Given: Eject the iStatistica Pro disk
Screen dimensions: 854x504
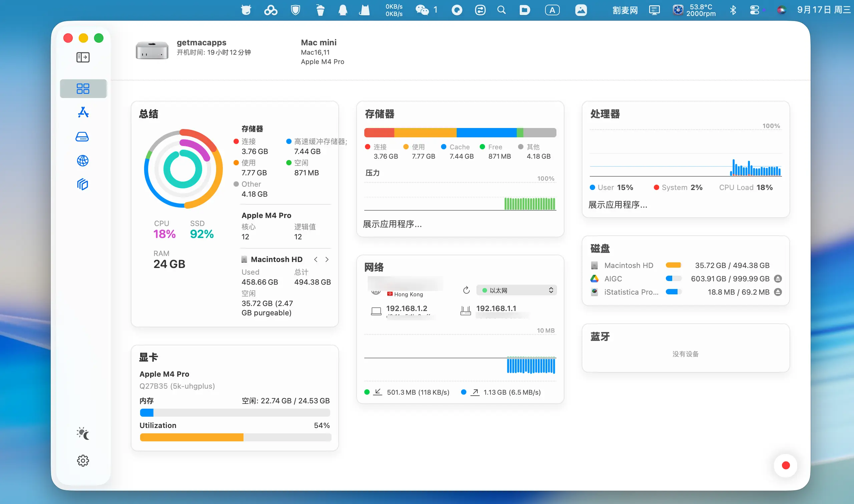Looking at the screenshot, I should tap(778, 292).
